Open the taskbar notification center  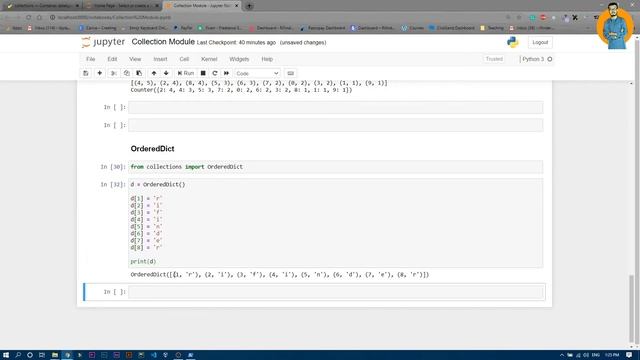[629, 355]
